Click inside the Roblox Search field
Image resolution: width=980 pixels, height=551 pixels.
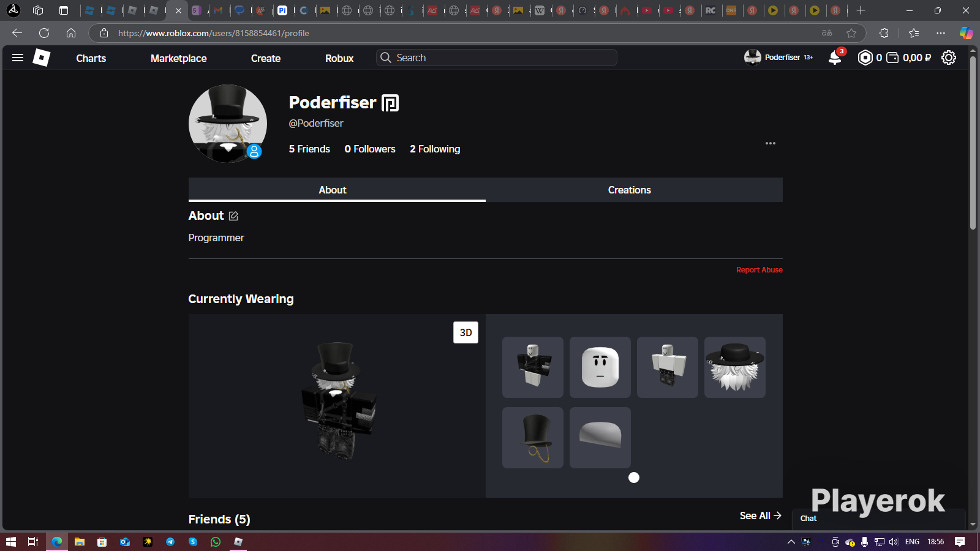tap(497, 58)
